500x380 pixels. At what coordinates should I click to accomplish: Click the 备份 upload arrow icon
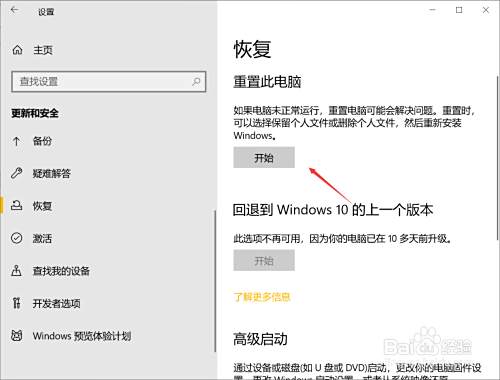(x=16, y=141)
